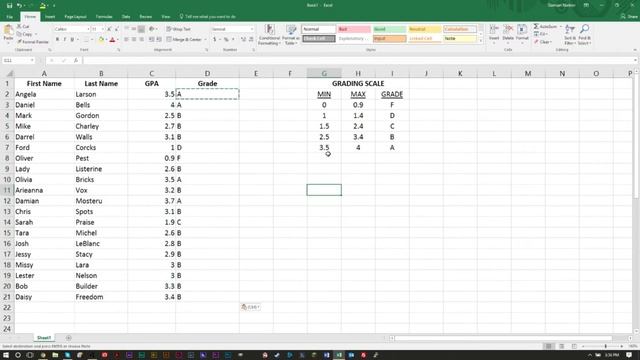Image resolution: width=640 pixels, height=360 pixels.
Task: Open Sort & Filter menu
Action: coord(570,34)
